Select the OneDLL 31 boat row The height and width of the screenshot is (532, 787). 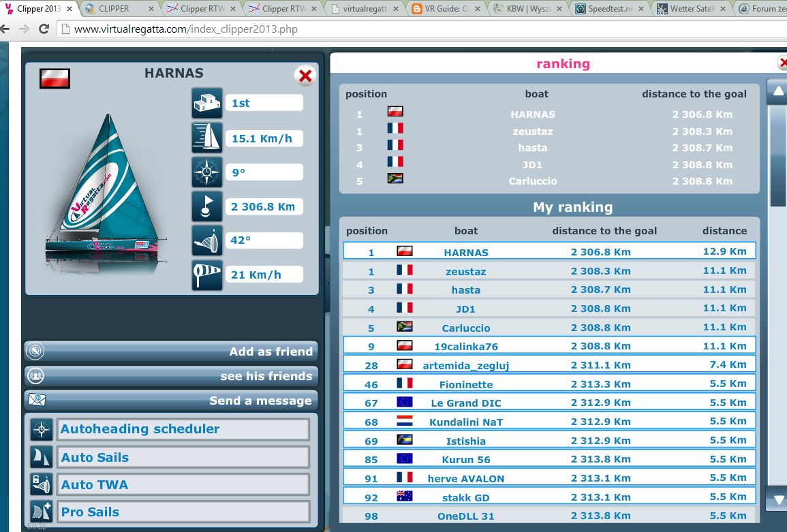click(x=549, y=516)
